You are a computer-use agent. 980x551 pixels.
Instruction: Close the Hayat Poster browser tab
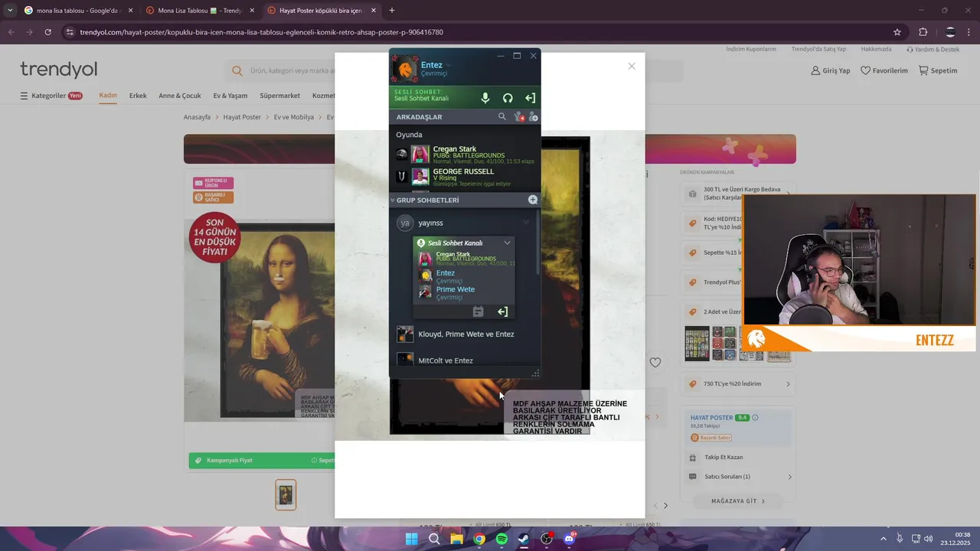(374, 11)
